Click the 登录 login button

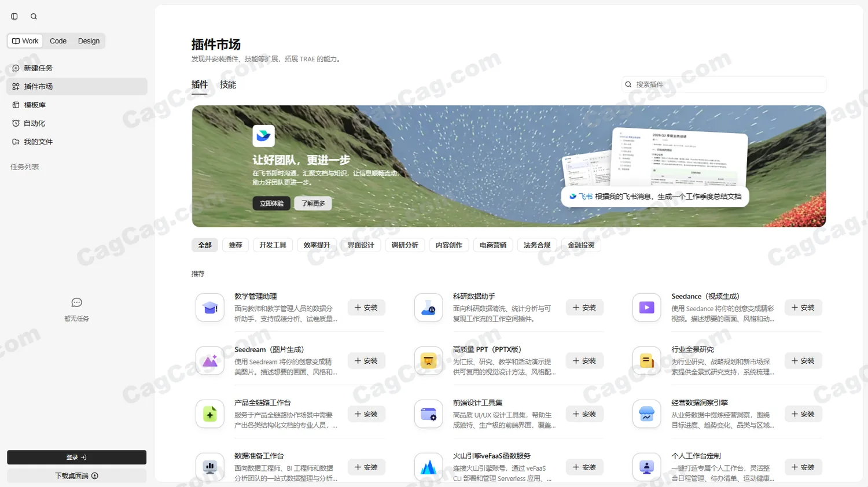[x=76, y=458]
